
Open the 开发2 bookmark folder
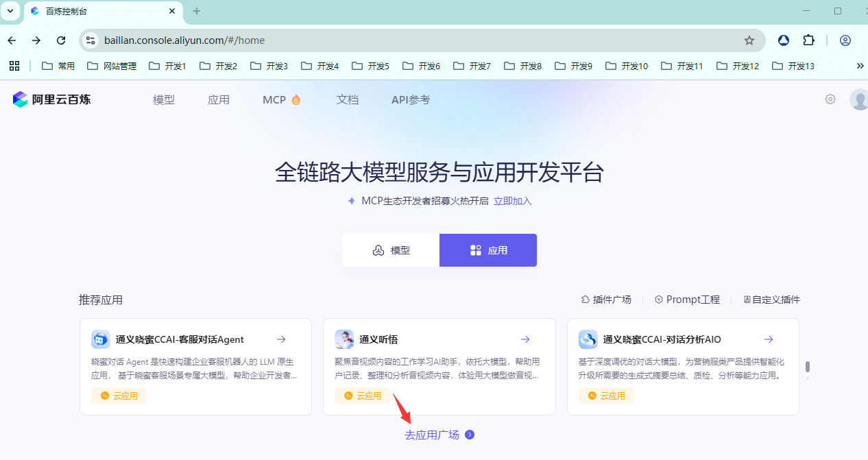pyautogui.click(x=218, y=66)
